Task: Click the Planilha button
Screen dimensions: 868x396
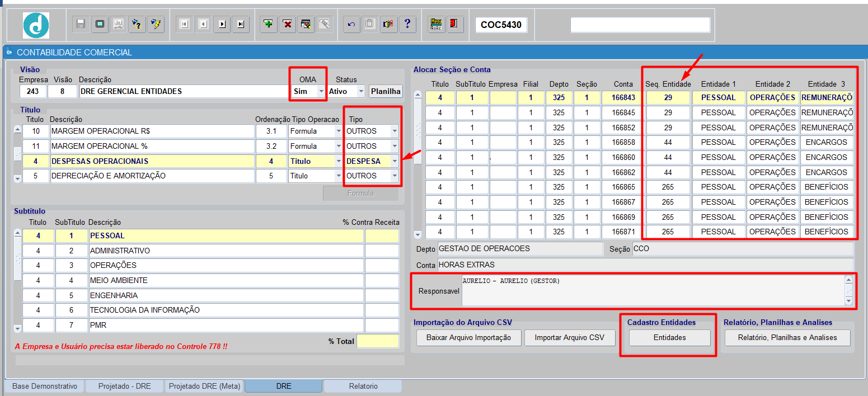Action: pos(386,91)
